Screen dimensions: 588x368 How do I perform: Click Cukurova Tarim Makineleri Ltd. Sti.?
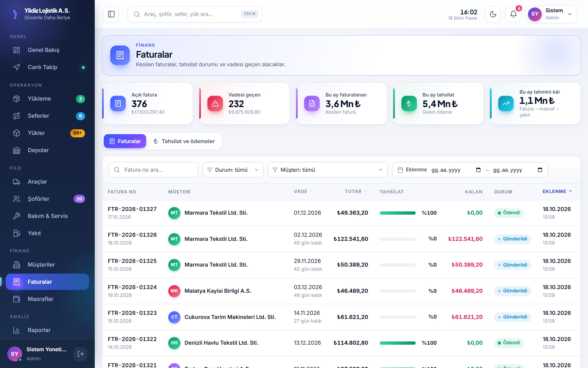click(230, 317)
